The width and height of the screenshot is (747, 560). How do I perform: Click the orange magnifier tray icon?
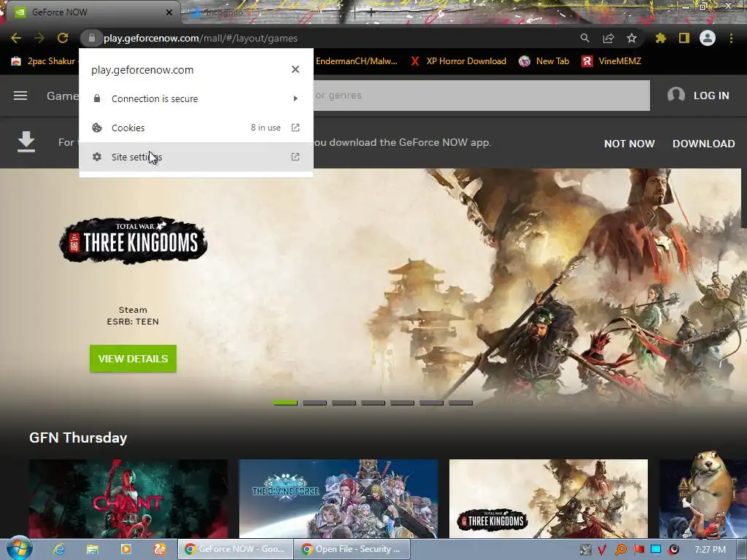(621, 550)
